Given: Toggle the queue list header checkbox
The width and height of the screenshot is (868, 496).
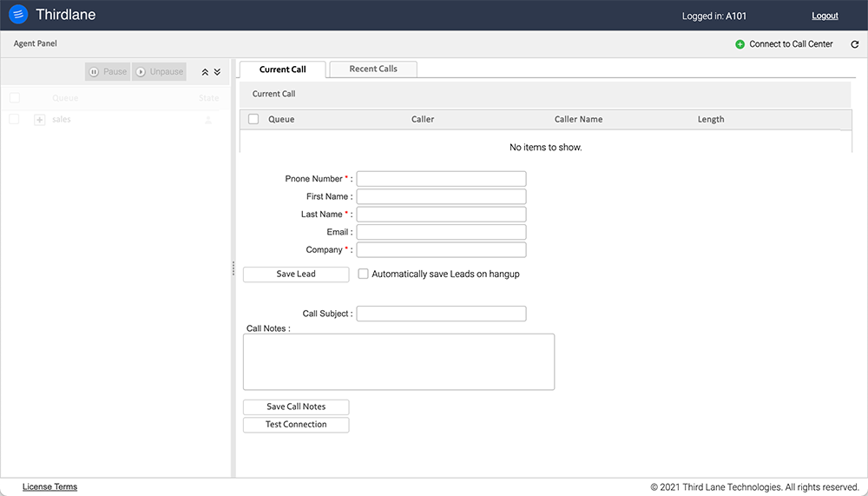Looking at the screenshot, I should pos(14,98).
